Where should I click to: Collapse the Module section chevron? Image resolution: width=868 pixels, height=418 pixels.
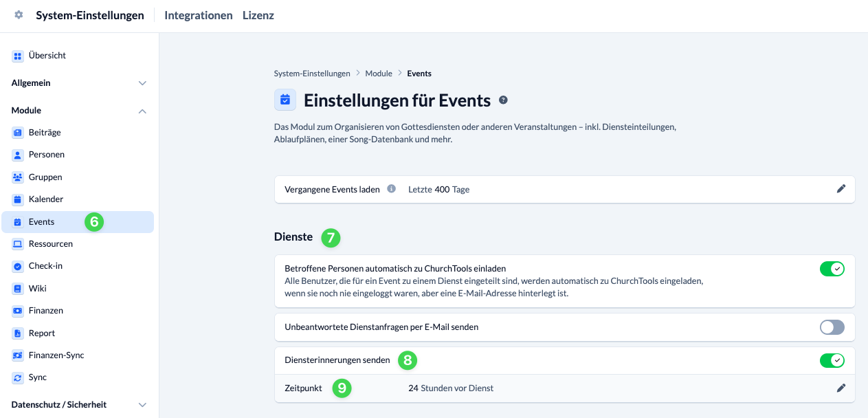(142, 111)
